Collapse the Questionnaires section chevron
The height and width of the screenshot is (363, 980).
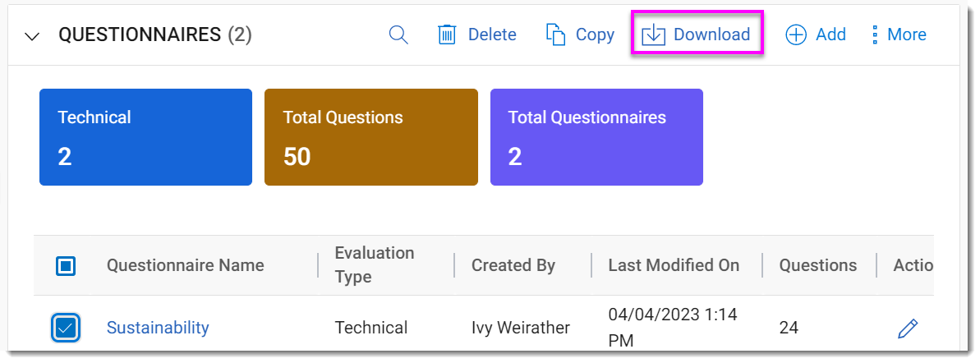33,35
